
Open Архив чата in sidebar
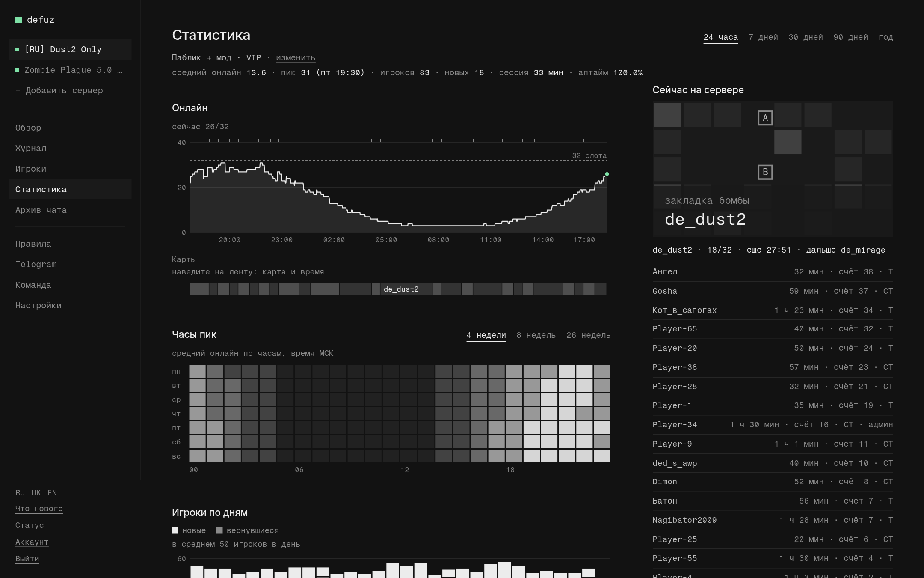(x=70, y=210)
